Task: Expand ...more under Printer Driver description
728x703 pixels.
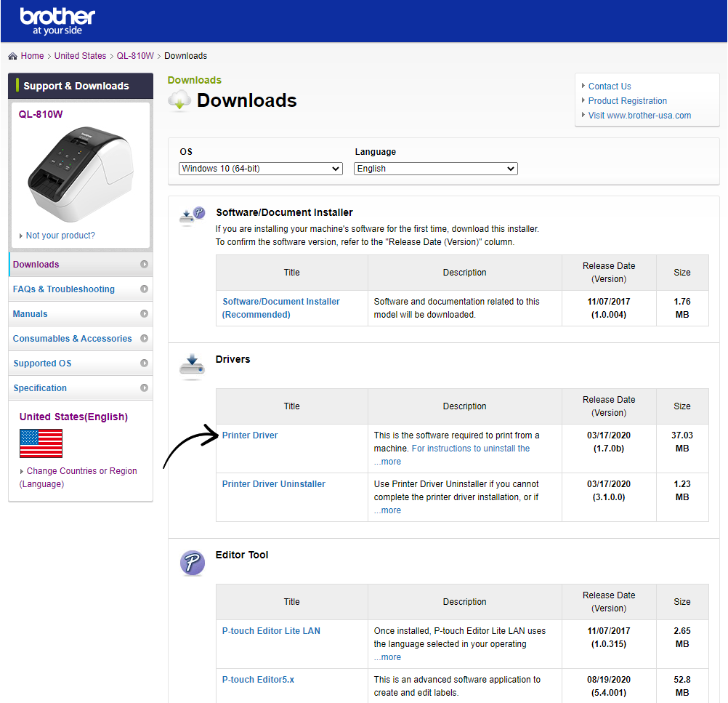Action: pos(388,462)
